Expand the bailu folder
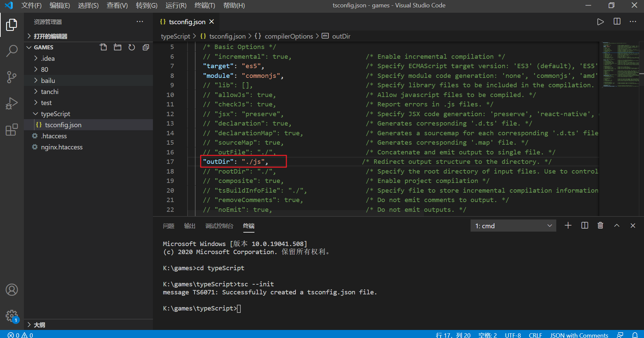The height and width of the screenshot is (338, 644). (x=48, y=80)
